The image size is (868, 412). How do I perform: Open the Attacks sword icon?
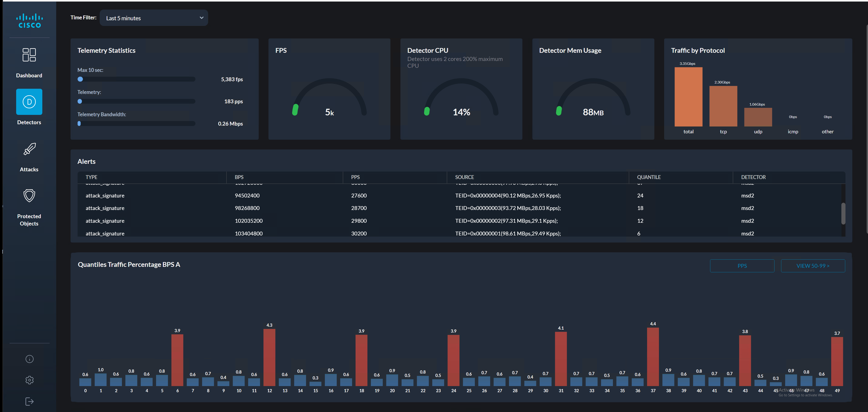click(29, 149)
